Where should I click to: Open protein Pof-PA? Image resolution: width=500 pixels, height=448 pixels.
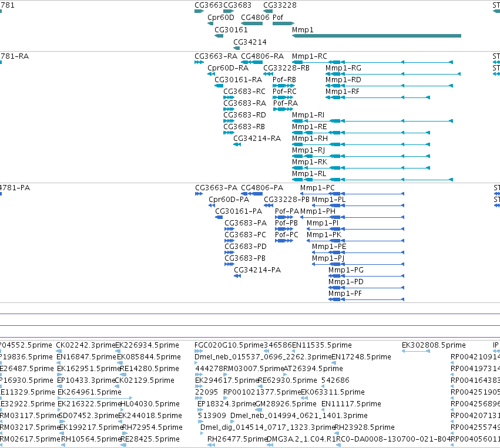coord(287,211)
